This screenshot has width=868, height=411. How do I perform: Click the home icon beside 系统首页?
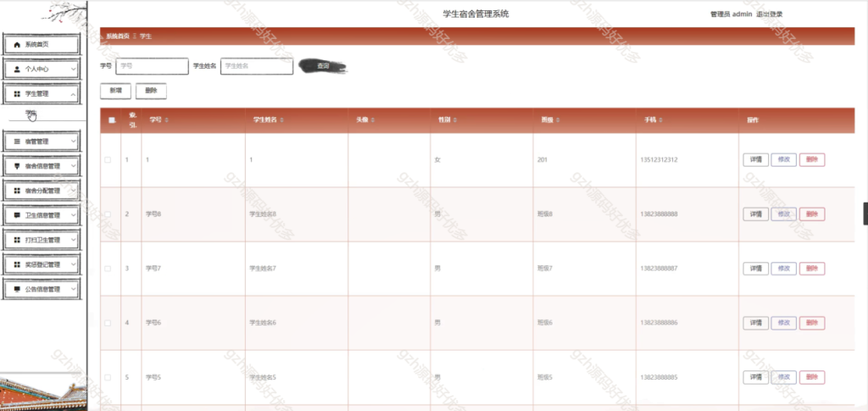point(17,44)
